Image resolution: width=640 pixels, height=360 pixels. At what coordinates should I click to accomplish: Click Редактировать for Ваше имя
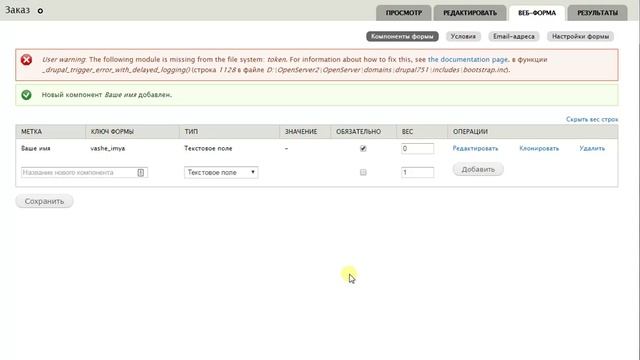coord(475,149)
